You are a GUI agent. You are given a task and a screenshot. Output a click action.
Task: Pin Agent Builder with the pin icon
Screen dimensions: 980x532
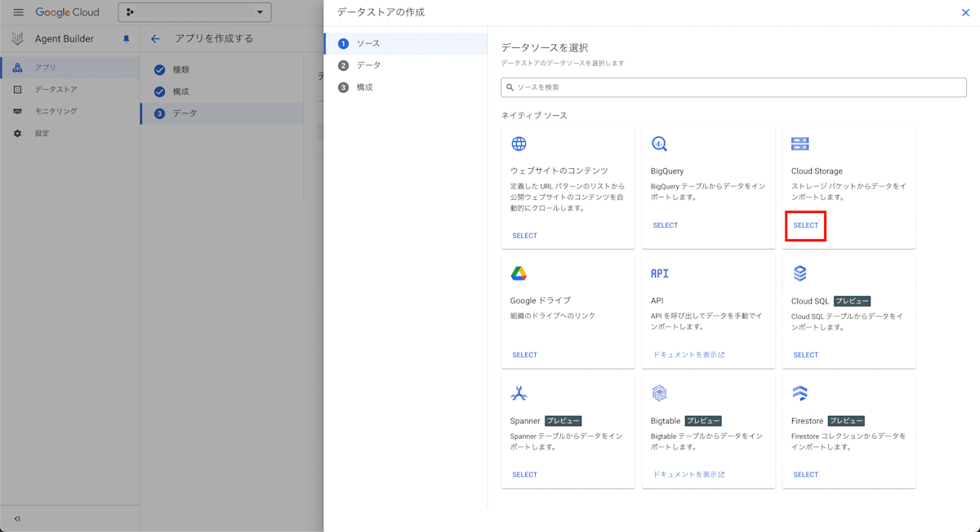tap(126, 39)
